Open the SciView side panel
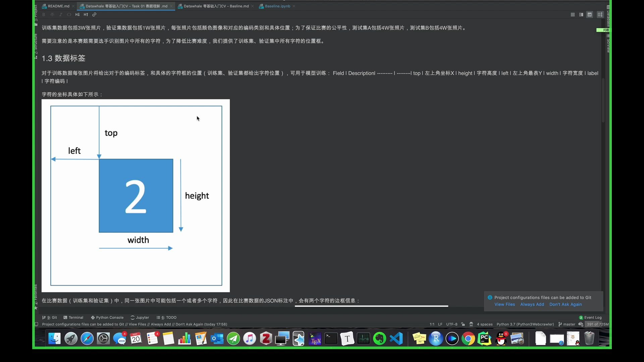The width and height of the screenshot is (644, 362). [608, 44]
